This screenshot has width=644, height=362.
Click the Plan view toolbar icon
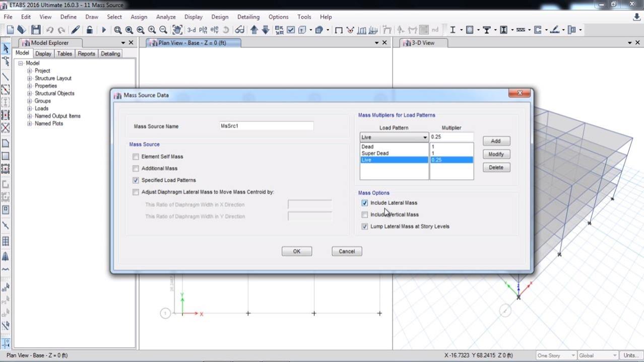pos(203,30)
